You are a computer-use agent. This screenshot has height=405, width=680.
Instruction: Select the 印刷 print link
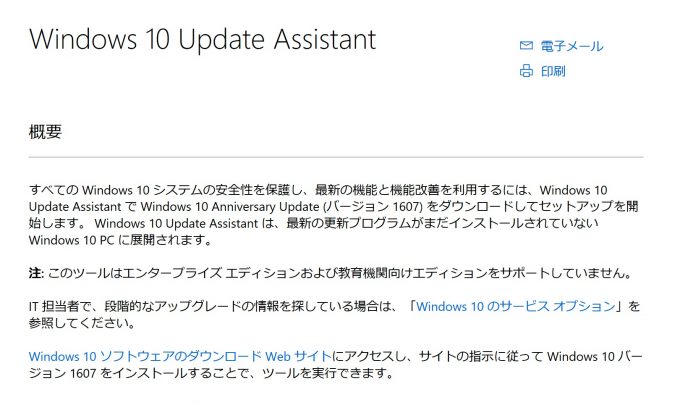click(553, 71)
